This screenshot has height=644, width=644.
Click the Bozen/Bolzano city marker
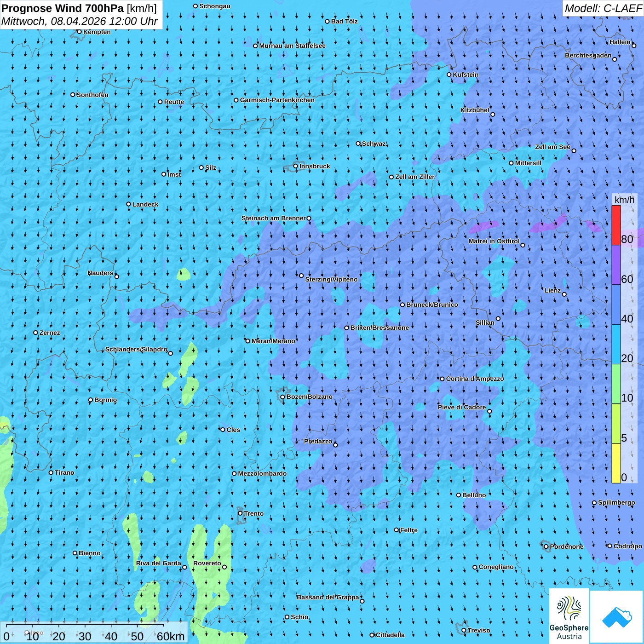coord(282,397)
